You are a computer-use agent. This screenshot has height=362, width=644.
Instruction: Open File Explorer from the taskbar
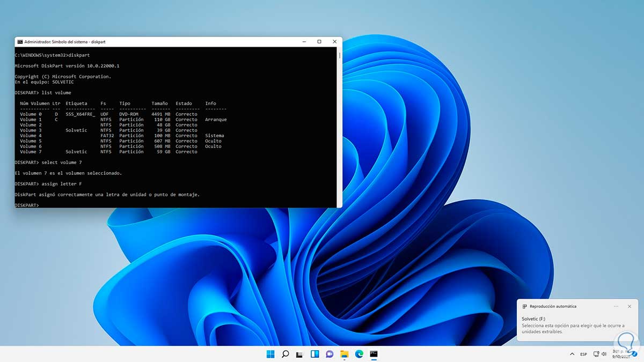(x=345, y=354)
